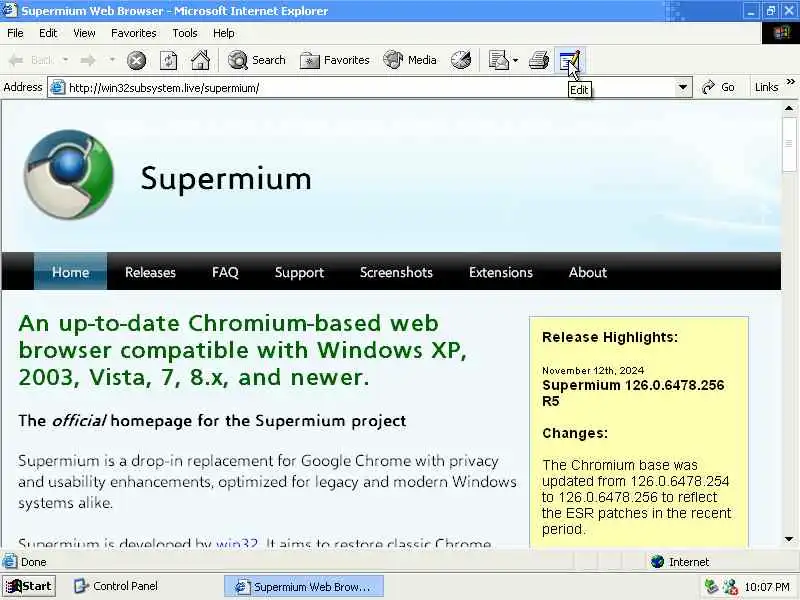Open the Edit menu

(48, 33)
